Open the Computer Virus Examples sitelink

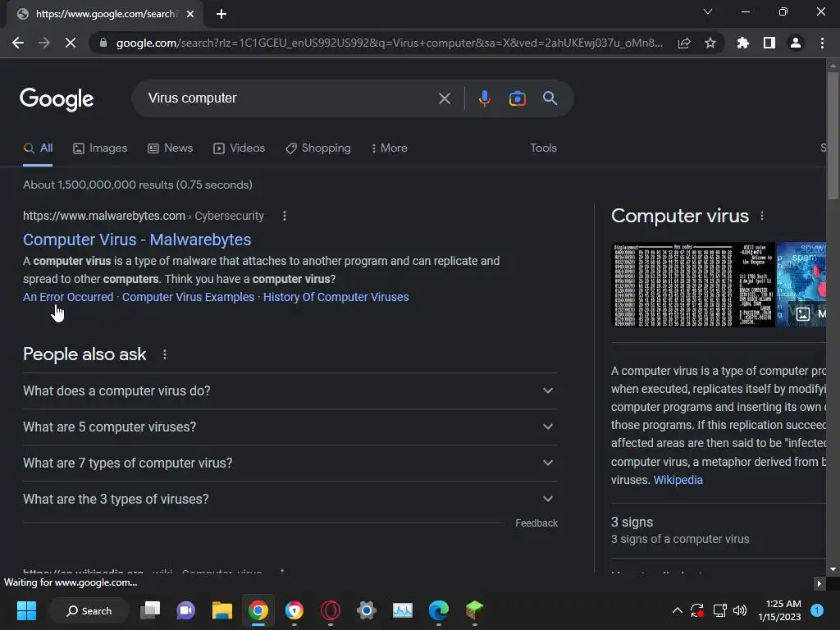pos(188,297)
